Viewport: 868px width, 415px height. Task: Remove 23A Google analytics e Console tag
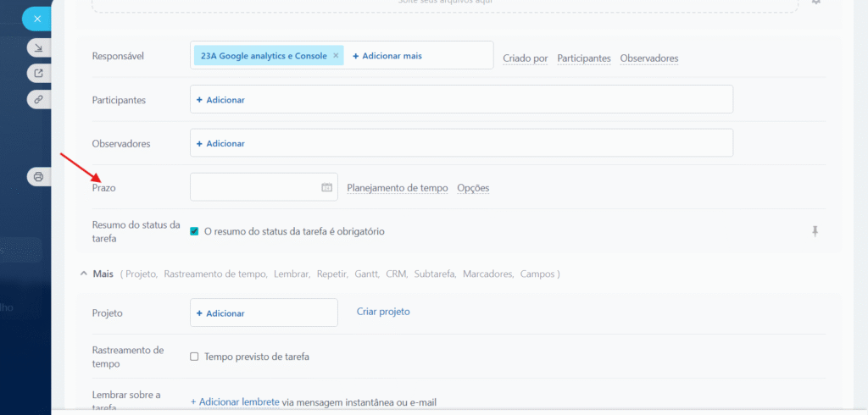(336, 56)
